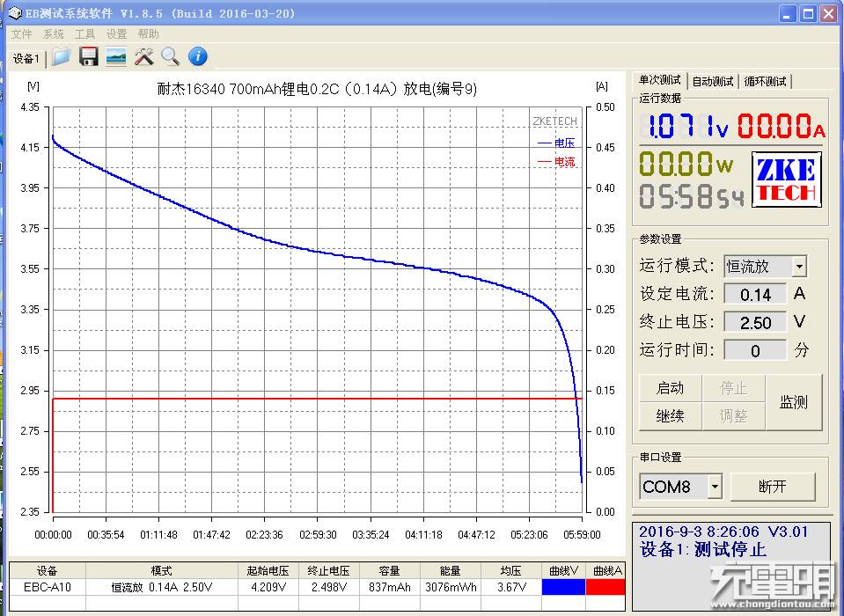Image resolution: width=844 pixels, height=616 pixels.
Task: Click the EBC-A10 device cell
Action: (48, 587)
